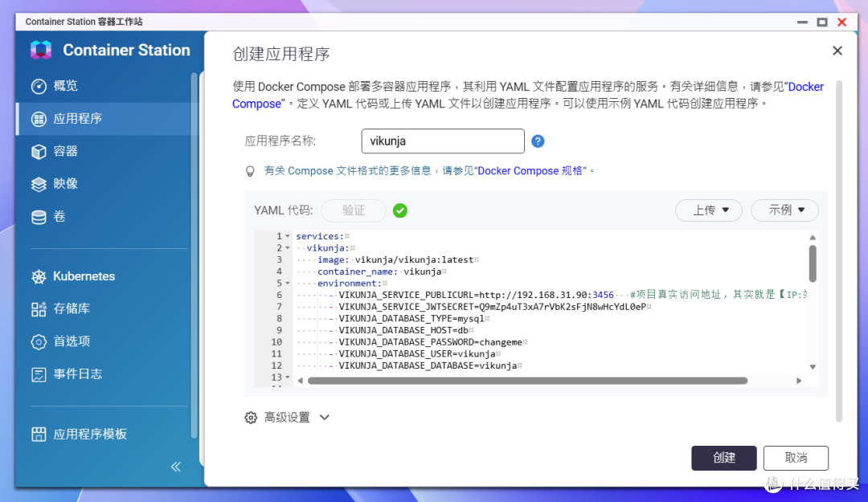Open 应用程序模板 in the sidebar
Viewport: 868px width, 502px height.
point(90,434)
